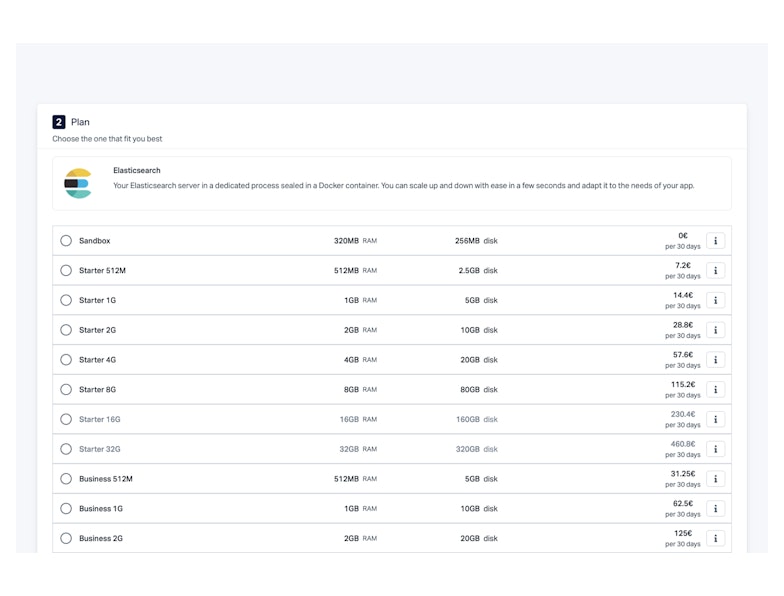
Task: Click the 57.6€ price of Starter 4G
Action: [x=683, y=355]
